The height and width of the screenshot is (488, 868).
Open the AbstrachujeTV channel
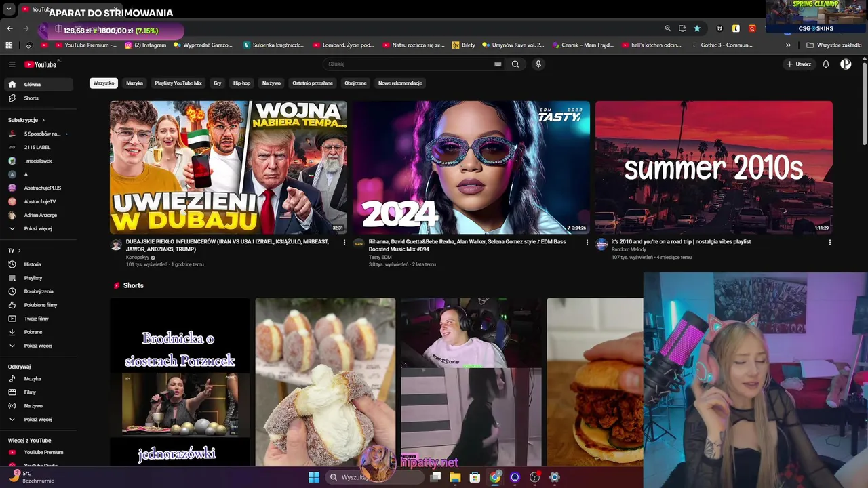coord(38,201)
